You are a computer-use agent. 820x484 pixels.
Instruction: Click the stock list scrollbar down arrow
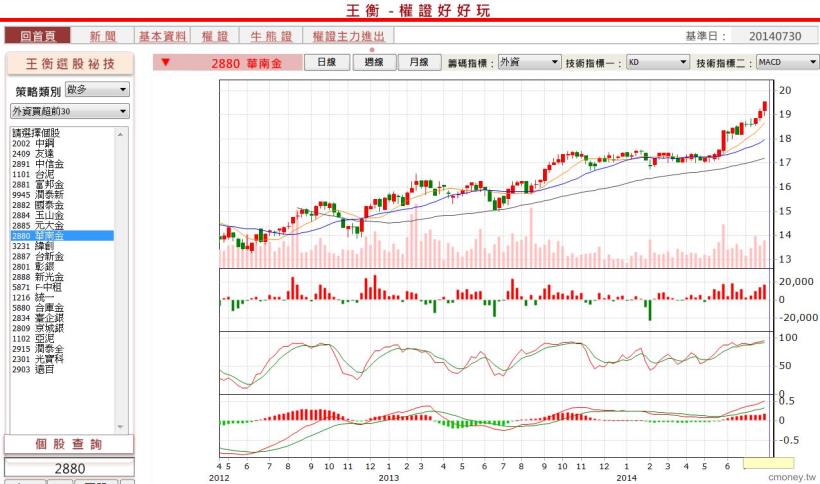point(121,427)
